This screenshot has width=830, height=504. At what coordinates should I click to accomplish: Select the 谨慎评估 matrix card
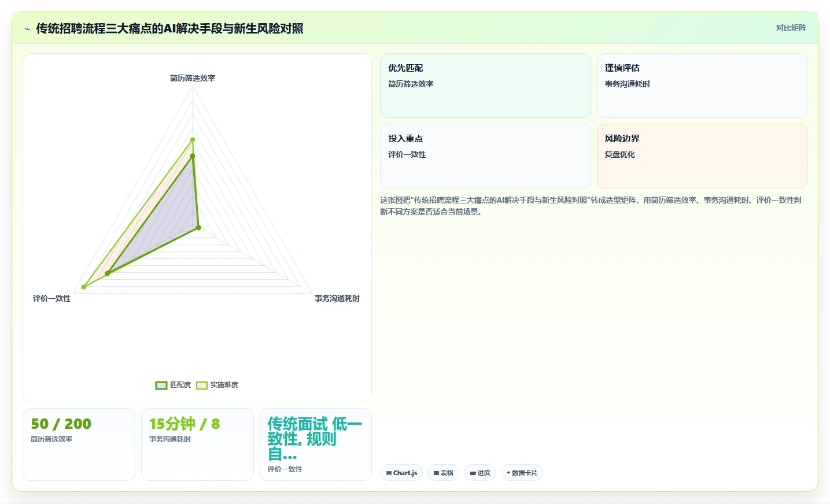[702, 86]
